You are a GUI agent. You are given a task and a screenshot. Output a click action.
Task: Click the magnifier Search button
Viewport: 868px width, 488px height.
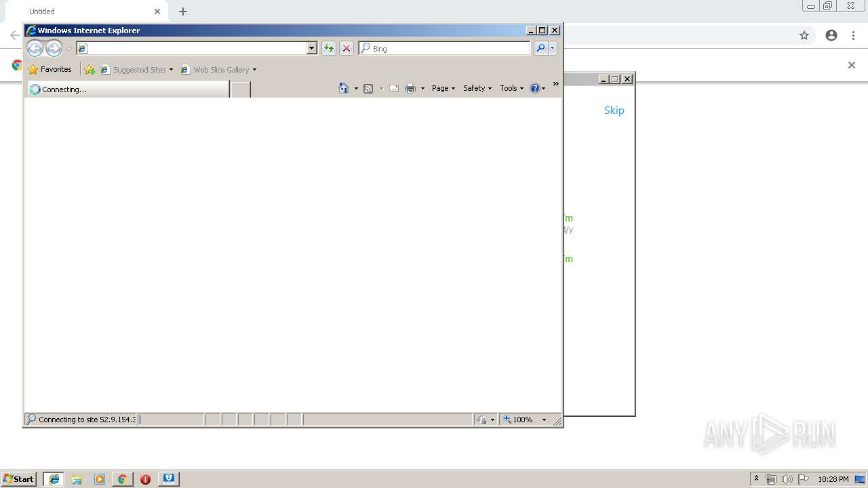[x=540, y=48]
